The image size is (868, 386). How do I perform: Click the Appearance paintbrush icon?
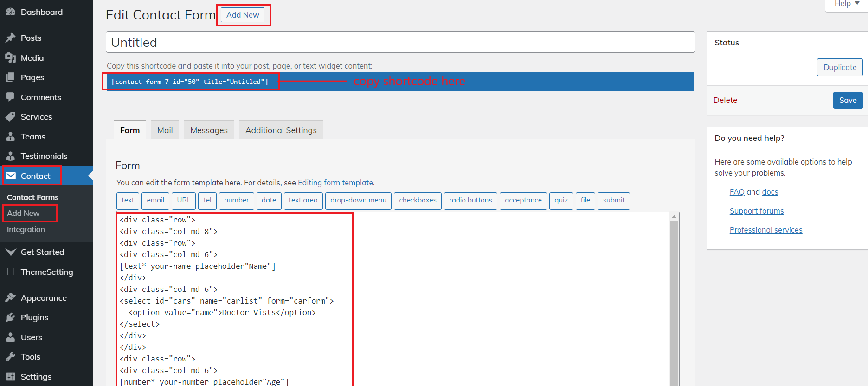click(x=10, y=298)
